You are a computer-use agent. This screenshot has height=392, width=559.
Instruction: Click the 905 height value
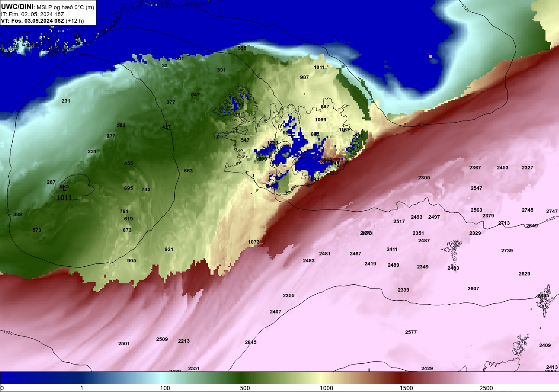[131, 261]
